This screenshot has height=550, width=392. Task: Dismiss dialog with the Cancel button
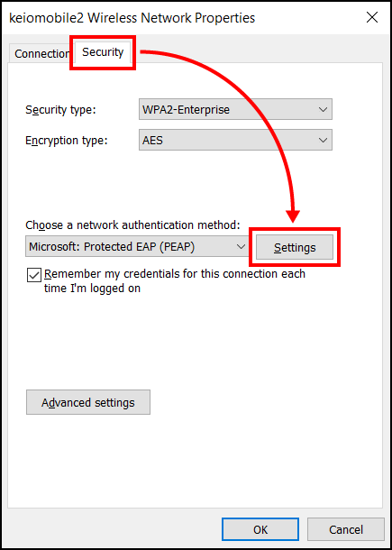click(x=346, y=529)
